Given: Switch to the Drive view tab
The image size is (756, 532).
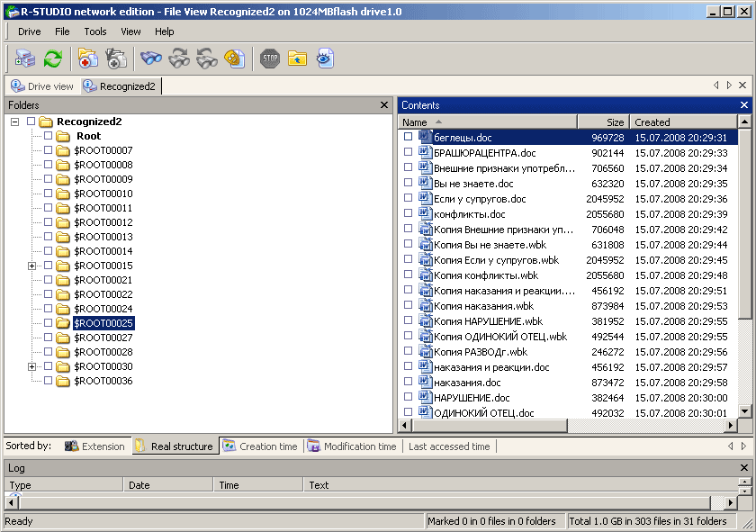Looking at the screenshot, I should click(x=42, y=86).
